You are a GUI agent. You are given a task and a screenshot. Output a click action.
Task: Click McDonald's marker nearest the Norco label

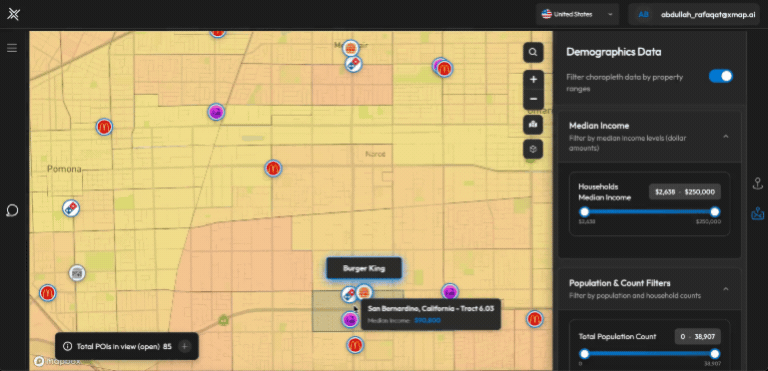pyautogui.click(x=273, y=168)
